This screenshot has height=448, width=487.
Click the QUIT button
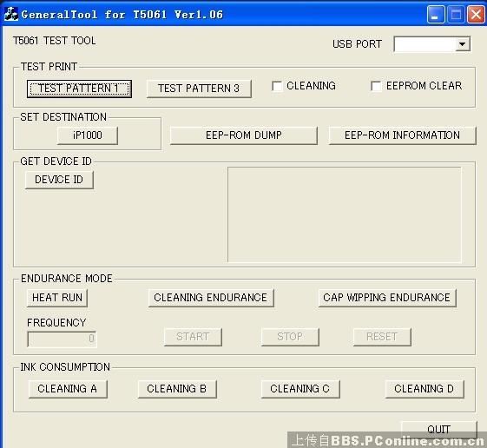tap(439, 430)
